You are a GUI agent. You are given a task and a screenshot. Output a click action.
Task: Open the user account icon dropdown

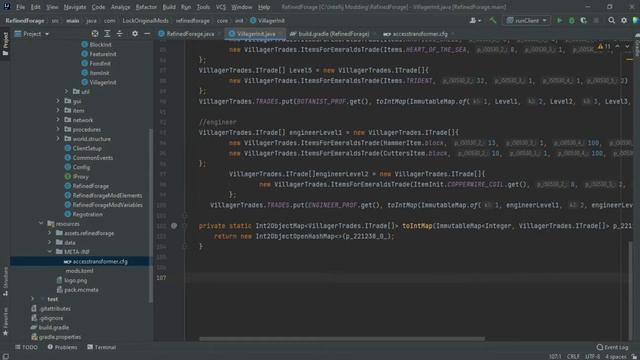point(476,20)
